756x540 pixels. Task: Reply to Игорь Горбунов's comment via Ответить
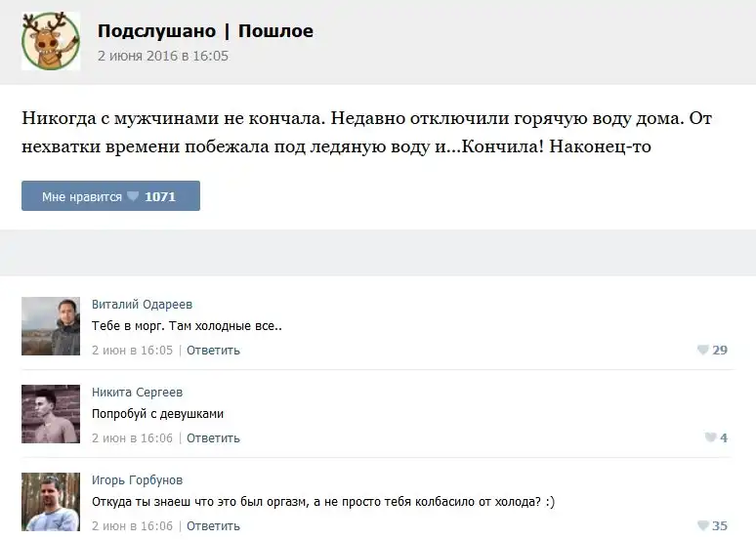[x=213, y=526]
